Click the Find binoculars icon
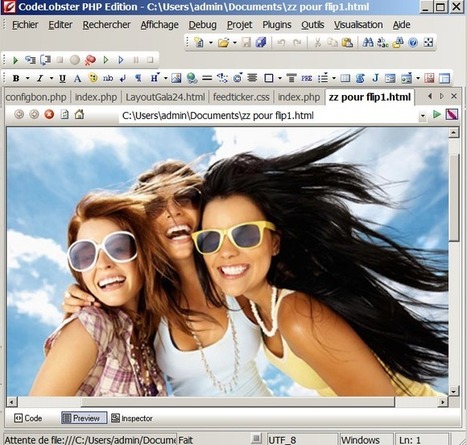The image size is (467, 445). click(x=368, y=42)
